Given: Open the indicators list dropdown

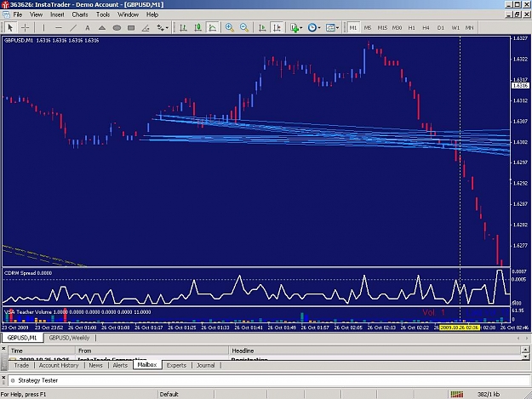Looking at the screenshot, I should (296, 28).
